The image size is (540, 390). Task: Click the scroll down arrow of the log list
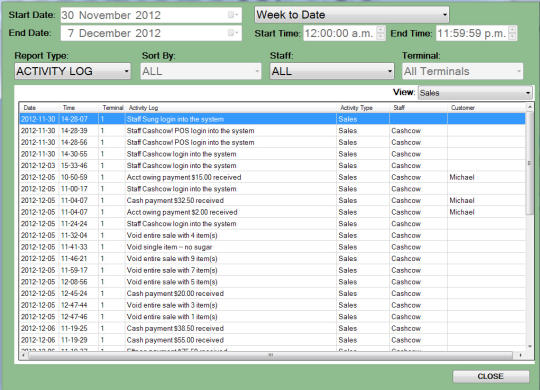coord(530,346)
